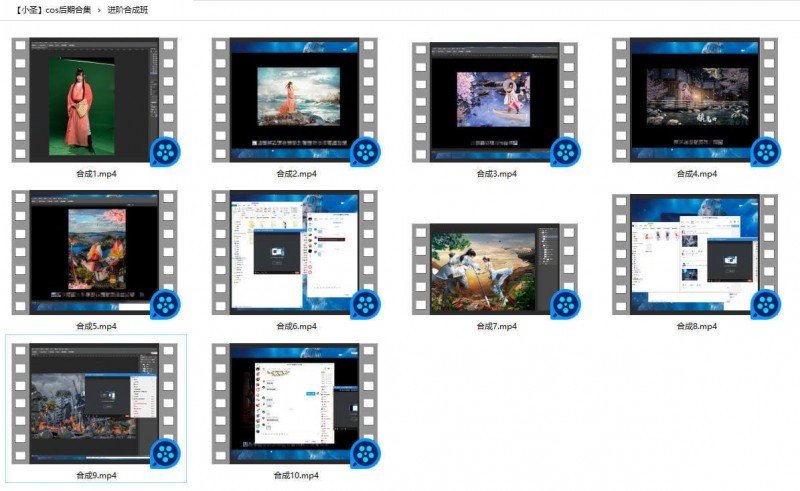Click the blue player badge on 合成1.mp4
The image size is (800, 491).
coord(165,152)
